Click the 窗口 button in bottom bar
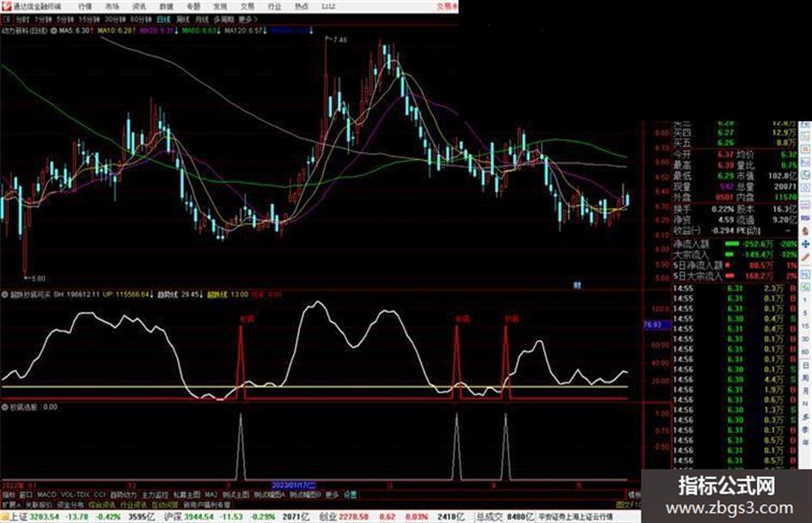812x523 pixels. click(26, 495)
